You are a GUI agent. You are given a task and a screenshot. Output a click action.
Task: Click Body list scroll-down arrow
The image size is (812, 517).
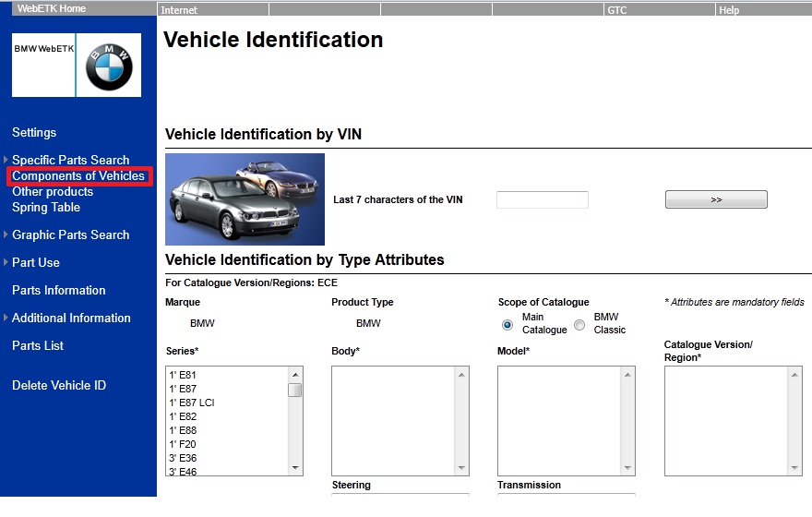pyautogui.click(x=461, y=468)
